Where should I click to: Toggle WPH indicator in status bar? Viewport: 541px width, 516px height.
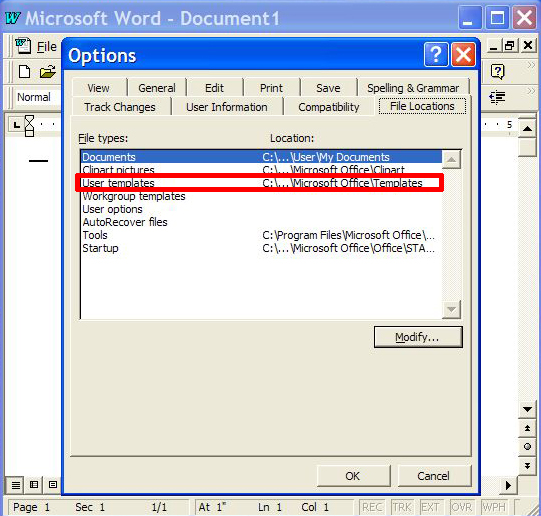493,507
